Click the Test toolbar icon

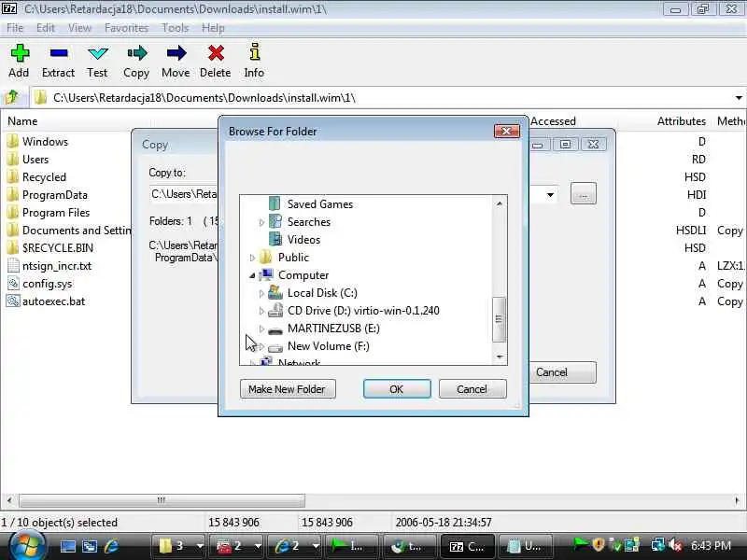coord(98,53)
